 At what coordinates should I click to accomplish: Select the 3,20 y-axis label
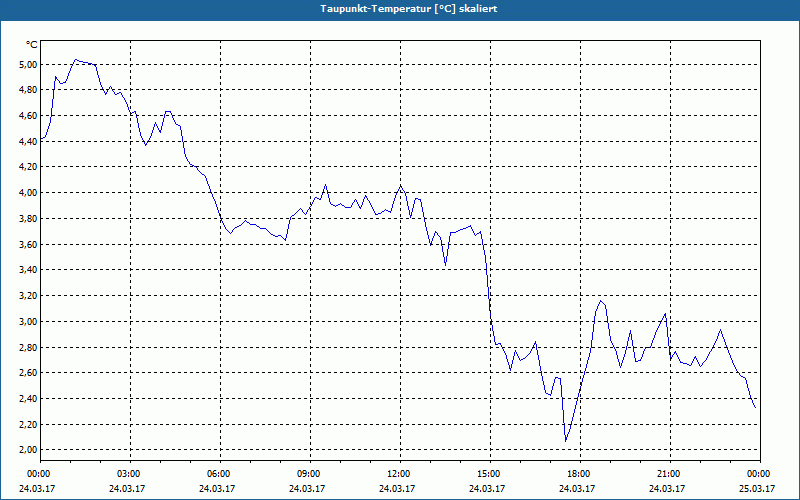pos(28,295)
